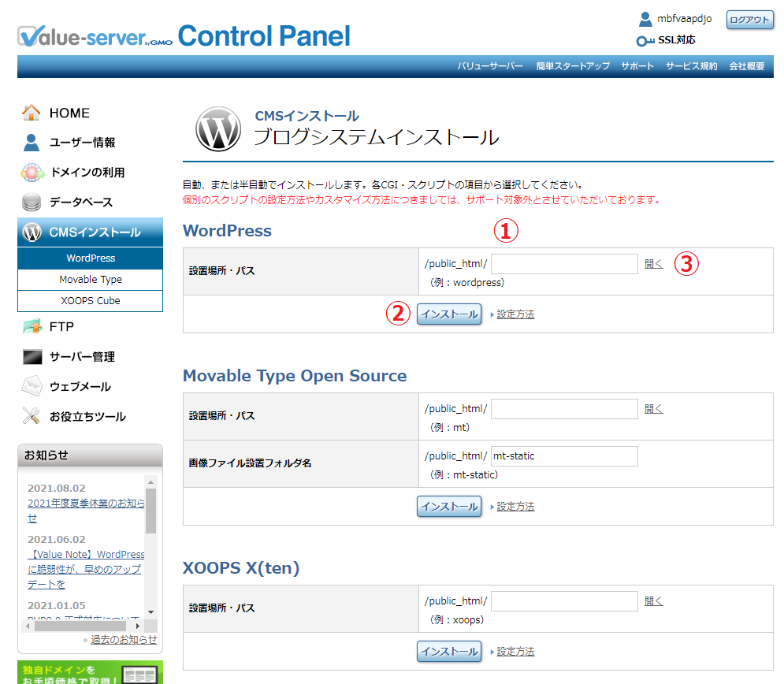Image resolution: width=784 pixels, height=684 pixels.
Task: Click the news box scroll right arrow
Action: (138, 626)
